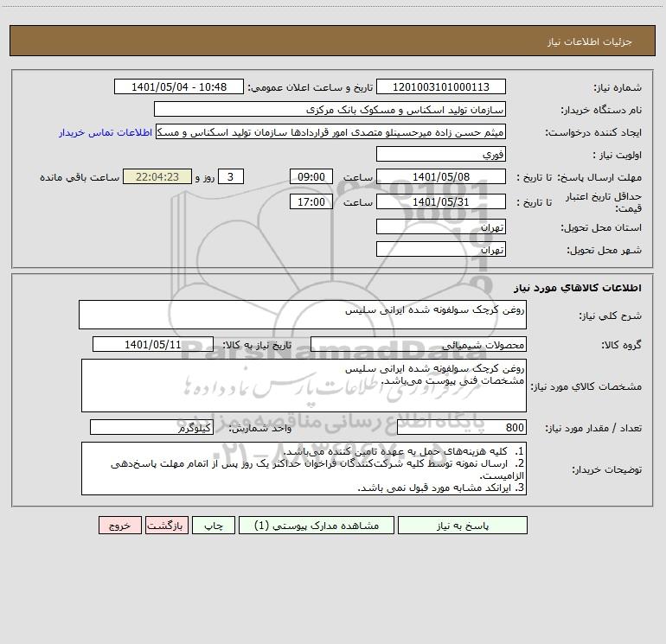Click the شماره نیاز label
Viewport: 666px width, 644px height.
pos(618,88)
